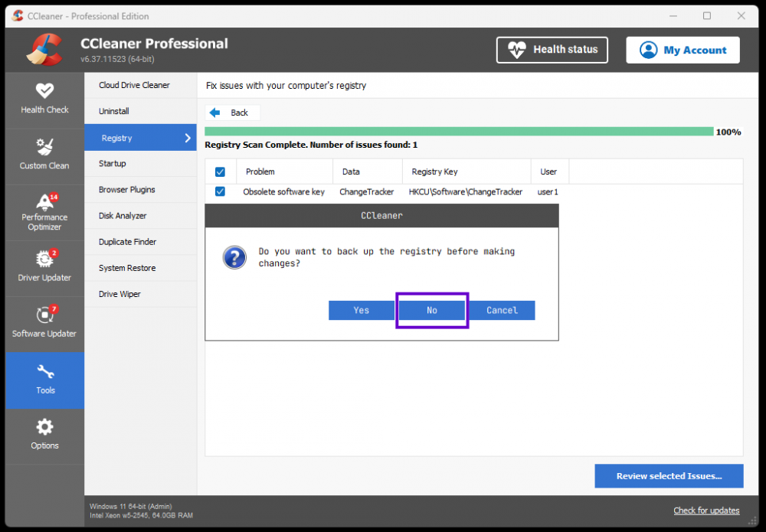Open Options gear icon
The image size is (766, 532).
pyautogui.click(x=44, y=427)
